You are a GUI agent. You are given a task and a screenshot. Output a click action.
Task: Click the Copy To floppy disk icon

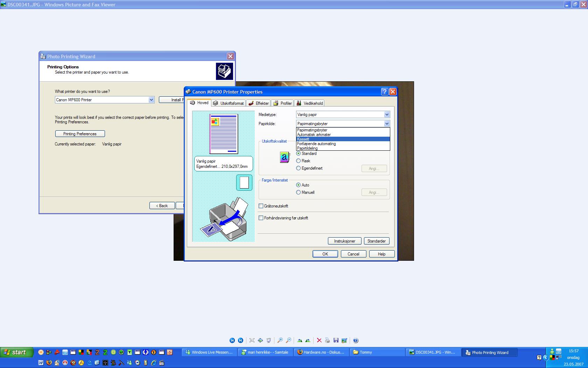tap(336, 340)
